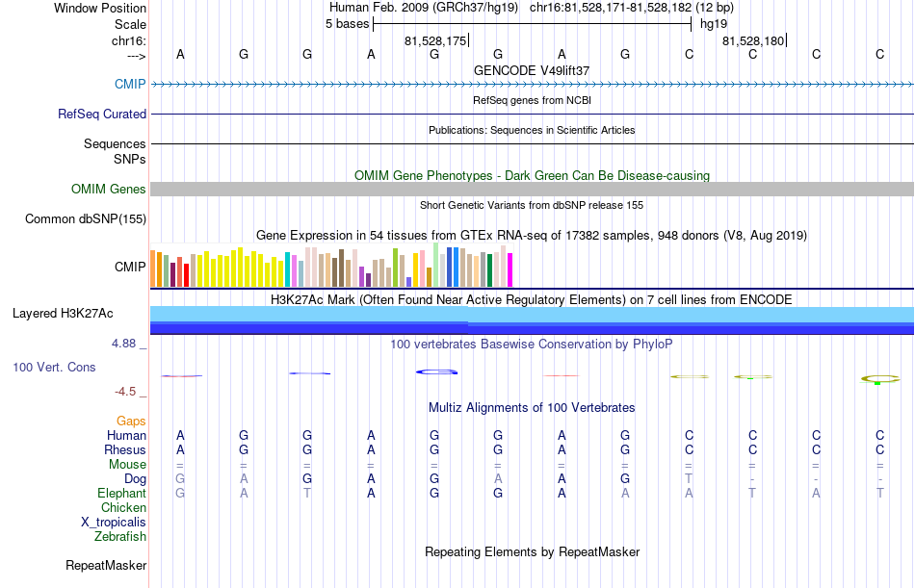The width and height of the screenshot is (915, 588).
Task: Click the gray OMIM Genes bar
Action: pyautogui.click(x=533, y=189)
